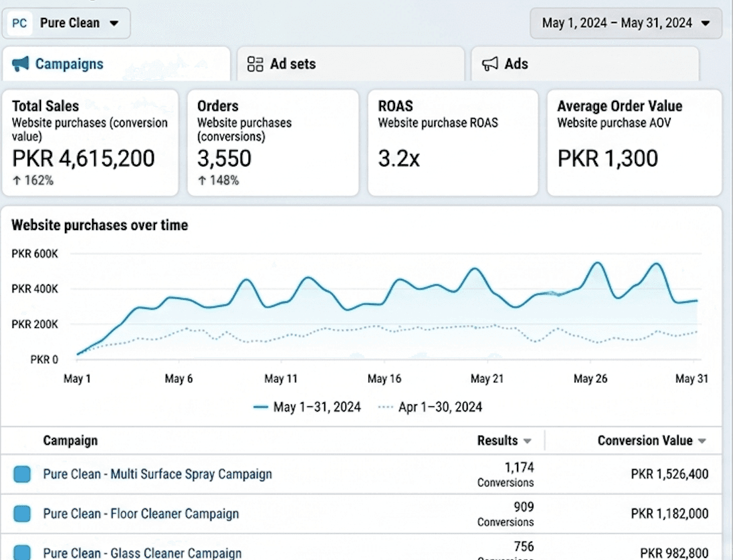The width and height of the screenshot is (733, 560).
Task: Switch to the Ads tab
Action: point(585,64)
